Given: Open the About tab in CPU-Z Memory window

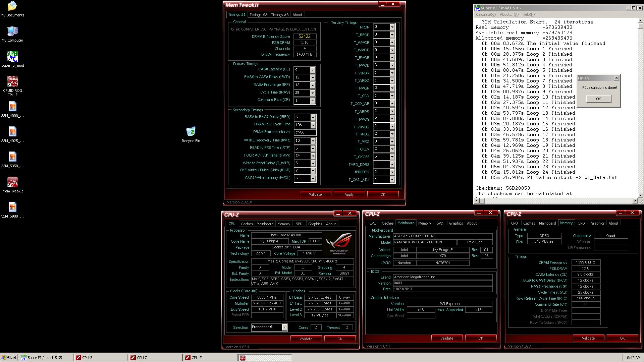Looking at the screenshot, I should [613, 223].
